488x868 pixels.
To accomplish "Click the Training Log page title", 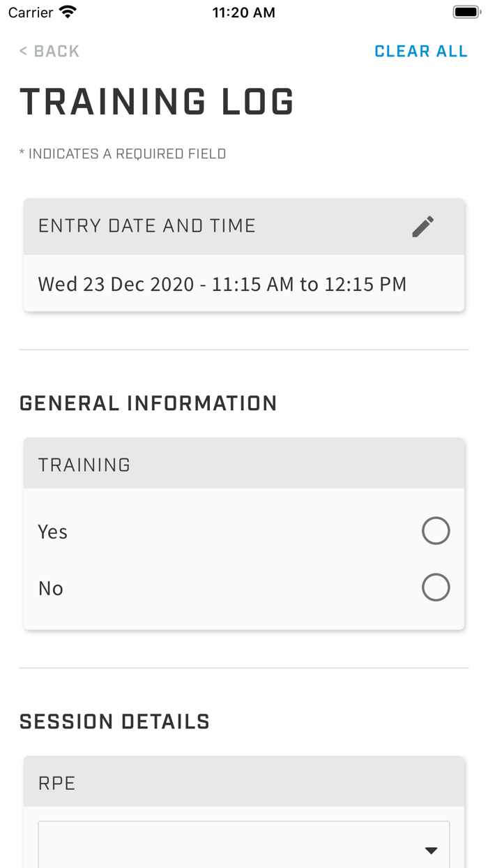I will (157, 102).
